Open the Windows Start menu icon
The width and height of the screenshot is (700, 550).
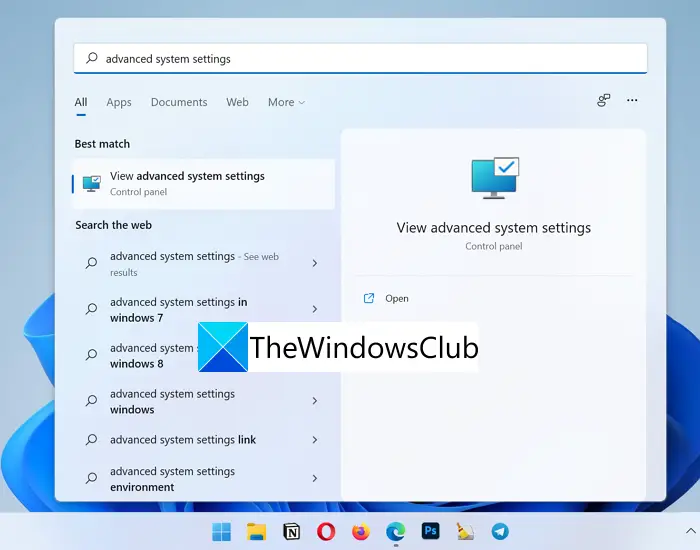pos(221,531)
